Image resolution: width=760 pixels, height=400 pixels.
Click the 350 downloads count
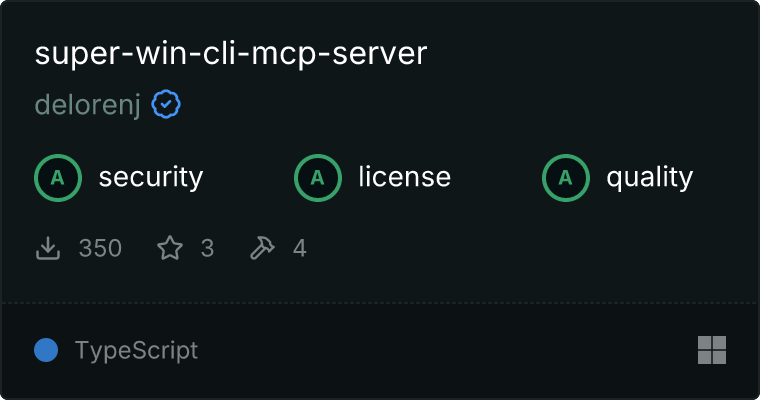pyautogui.click(x=100, y=248)
